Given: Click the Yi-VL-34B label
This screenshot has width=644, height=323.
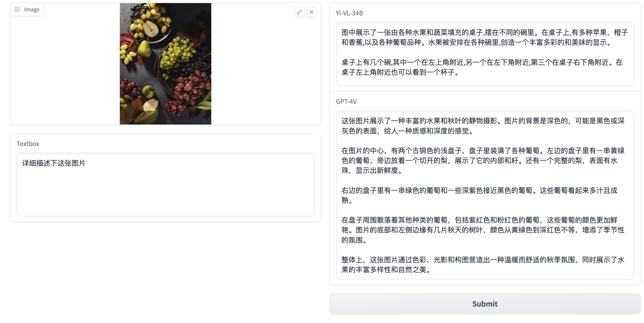Looking at the screenshot, I should coord(349,13).
